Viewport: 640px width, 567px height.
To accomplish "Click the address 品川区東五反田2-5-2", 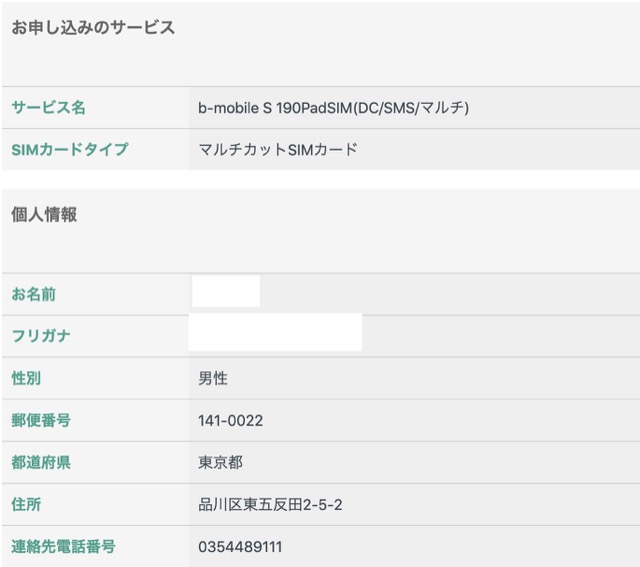I will coord(271,505).
